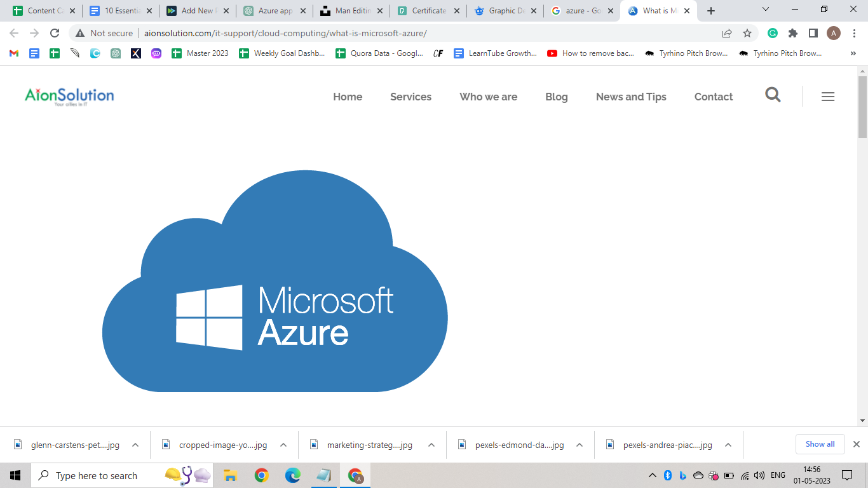This screenshot has width=868, height=488.
Task: Click the share page icon in the address bar
Action: tap(727, 33)
